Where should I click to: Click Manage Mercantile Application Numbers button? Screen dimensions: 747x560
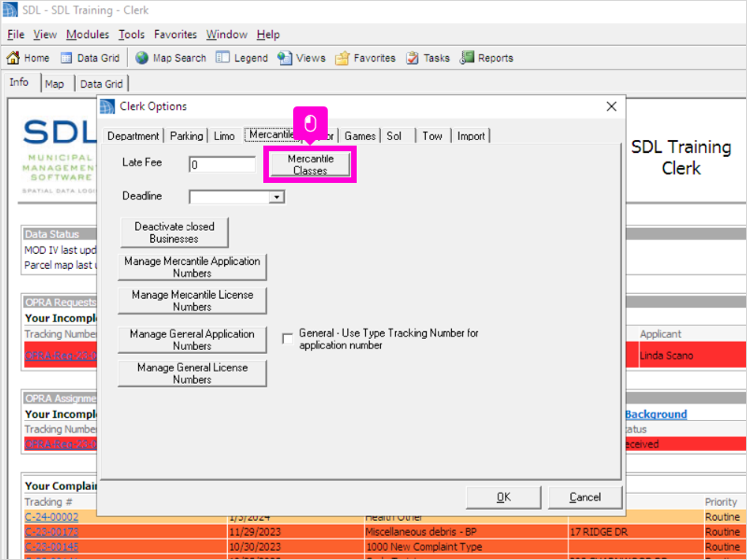coord(192,267)
